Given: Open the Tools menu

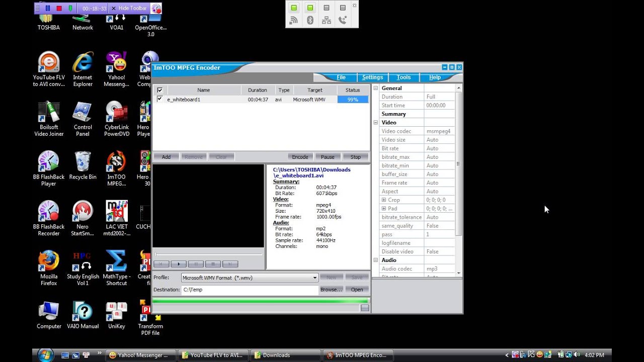Looking at the screenshot, I should (x=404, y=77).
